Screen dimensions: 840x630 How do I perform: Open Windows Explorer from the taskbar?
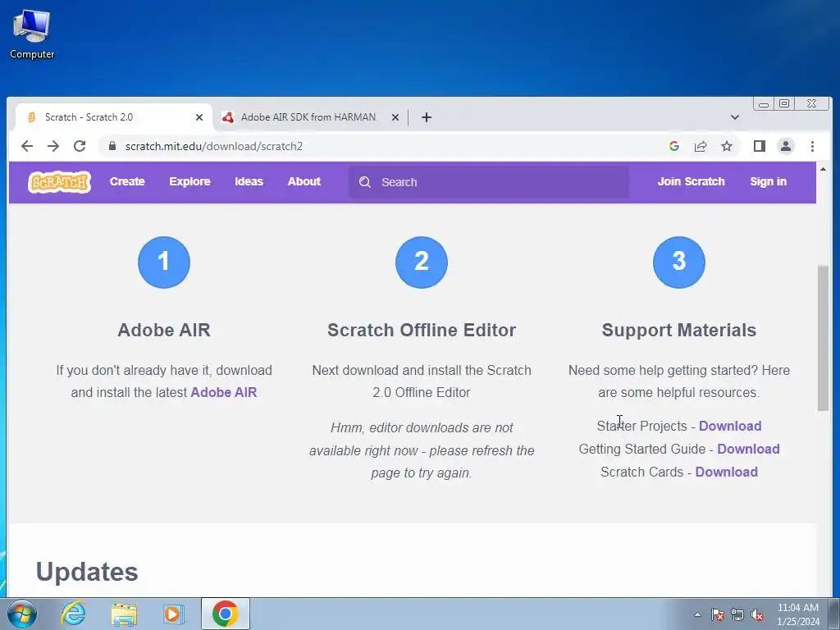[x=124, y=614]
